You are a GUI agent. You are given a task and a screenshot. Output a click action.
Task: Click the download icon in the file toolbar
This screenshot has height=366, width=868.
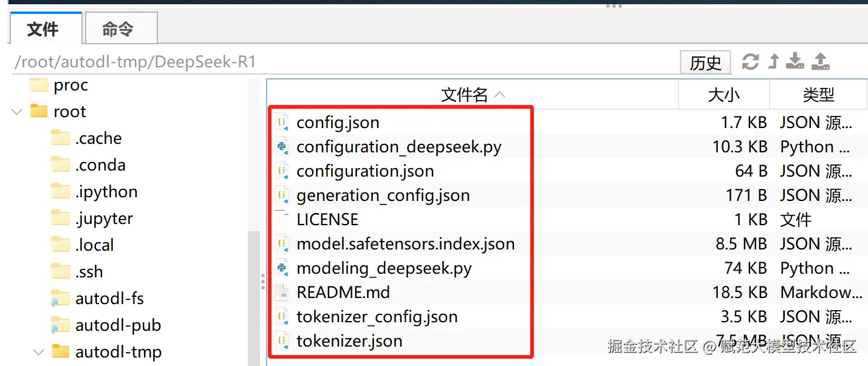[795, 61]
